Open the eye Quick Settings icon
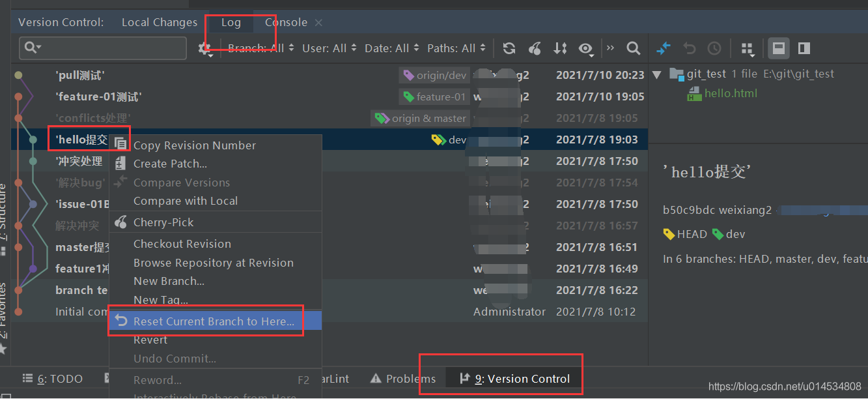Image resolution: width=868 pixels, height=399 pixels. click(x=586, y=48)
